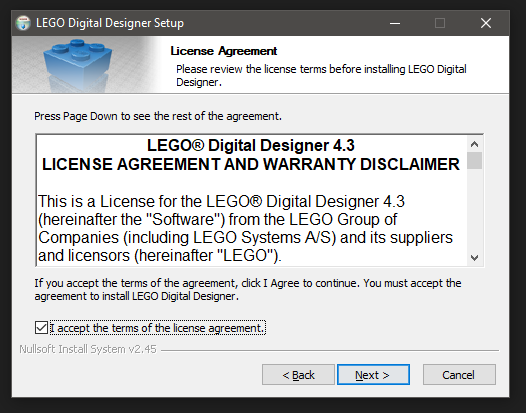Uncheck the accept license terms checkbox

[41, 327]
